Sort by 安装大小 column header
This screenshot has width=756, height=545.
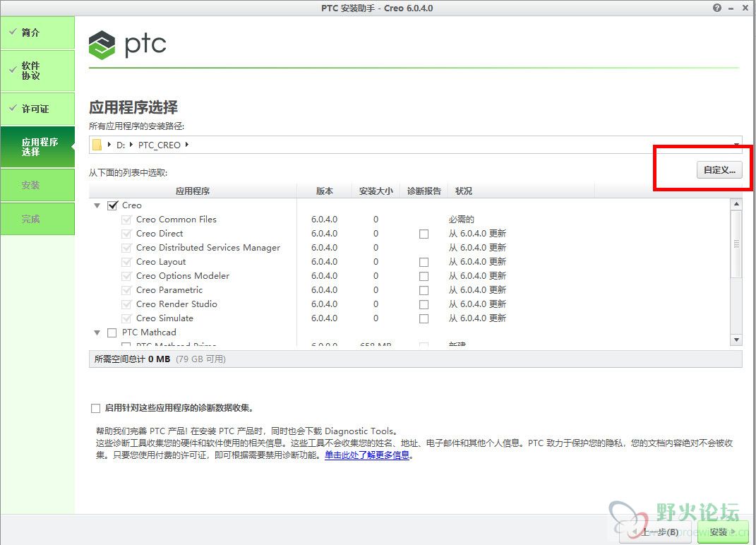coord(376,191)
